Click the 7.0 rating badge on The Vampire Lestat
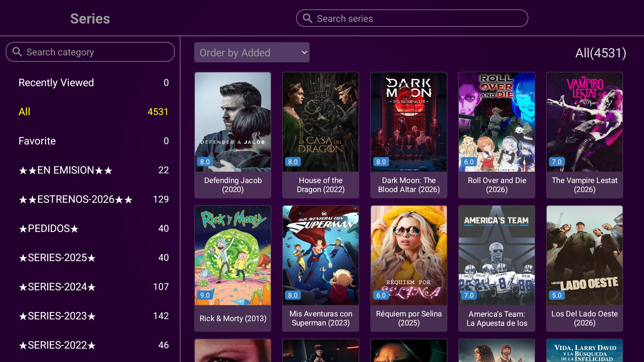The width and height of the screenshot is (644, 362). pos(556,162)
